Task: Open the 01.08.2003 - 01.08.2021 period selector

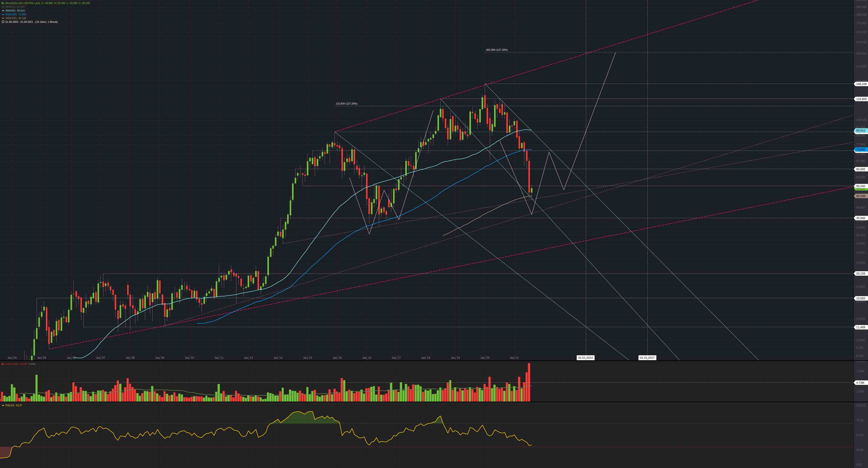Action: coord(19,22)
